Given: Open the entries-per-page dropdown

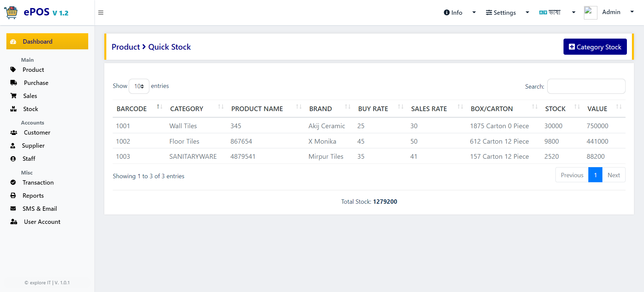Looking at the screenshot, I should pos(139,86).
